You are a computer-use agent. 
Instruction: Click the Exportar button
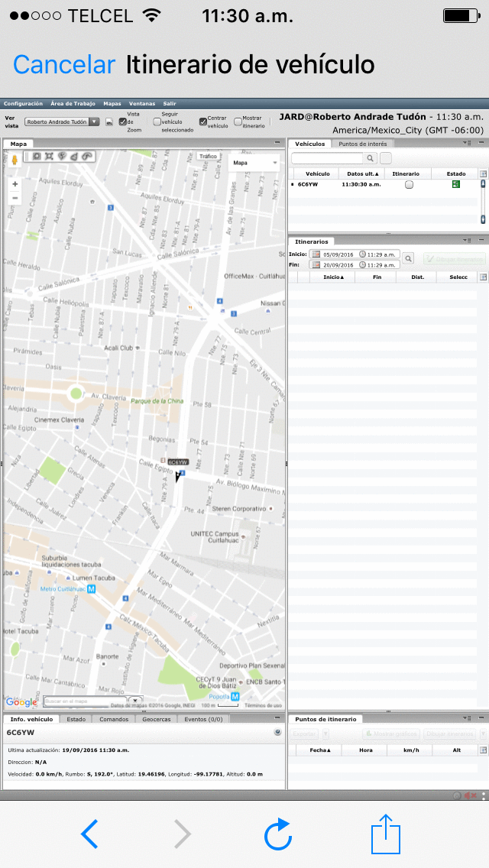point(304,734)
